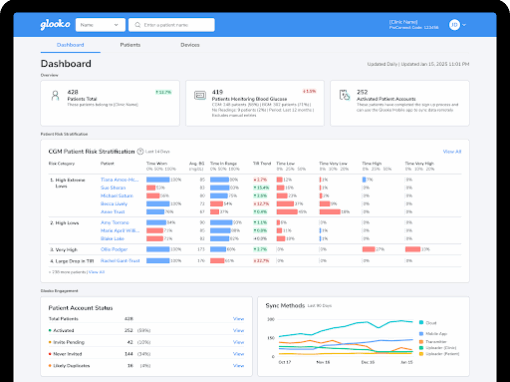Open the Devices tab

tap(190, 45)
